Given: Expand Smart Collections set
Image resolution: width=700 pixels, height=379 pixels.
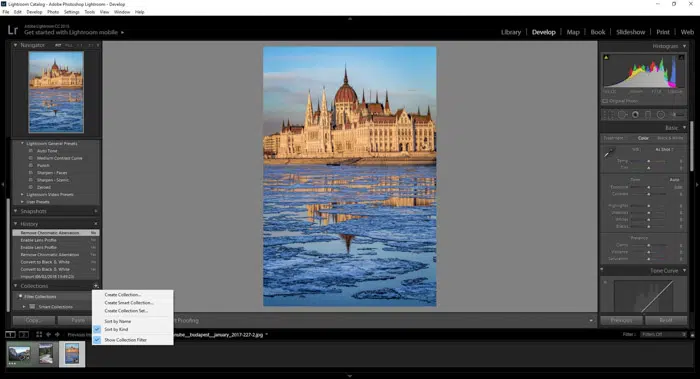Looking at the screenshot, I should pos(24,307).
